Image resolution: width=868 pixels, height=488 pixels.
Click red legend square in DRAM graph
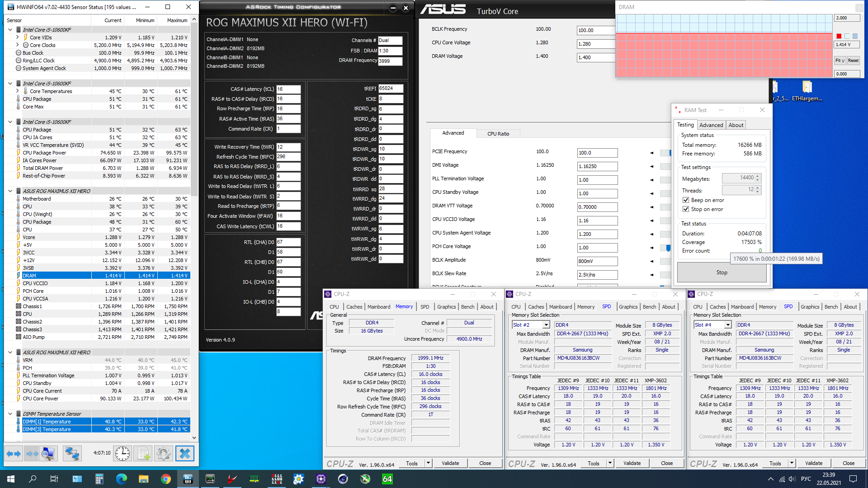pyautogui.click(x=839, y=36)
